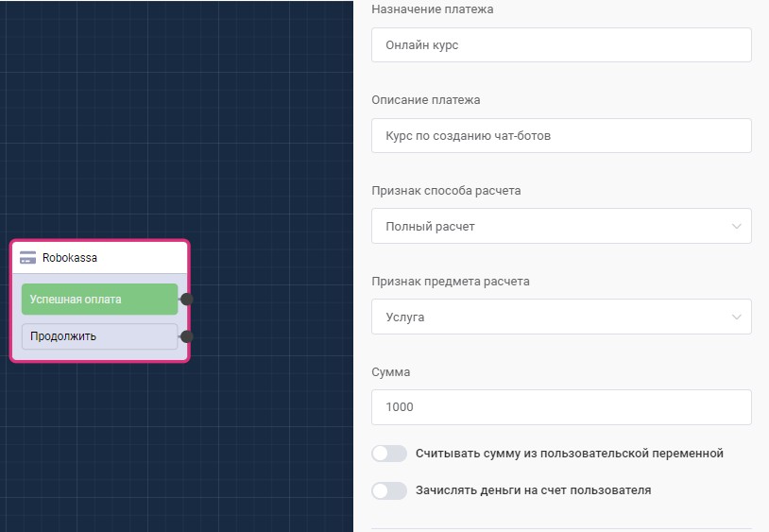Screen dimensions: 769x532
Task: Click the Считывать сумму из пользовательской переменной label
Action: point(569,454)
